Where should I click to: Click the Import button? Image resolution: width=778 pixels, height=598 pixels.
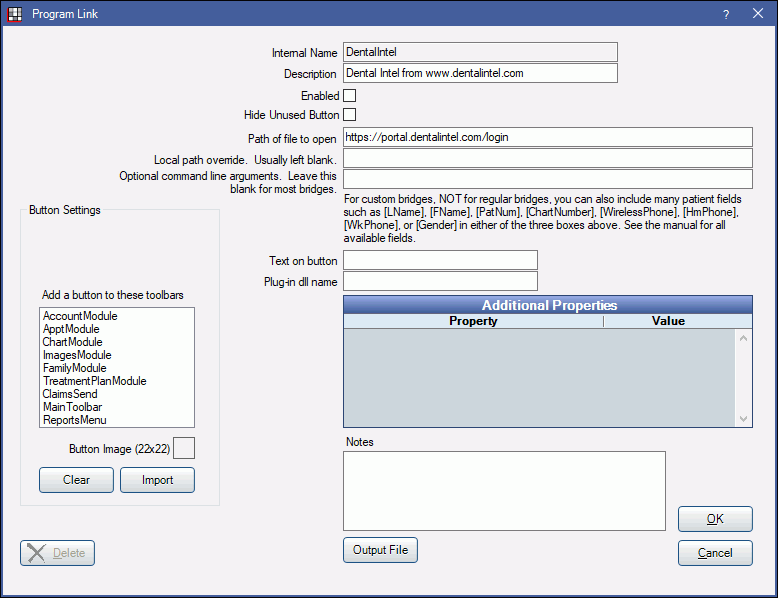click(157, 480)
